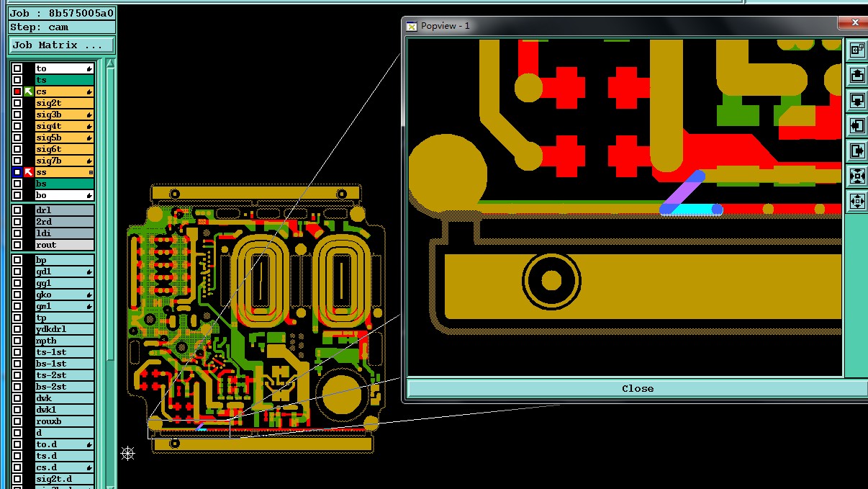Click the Popview pan left icon
The width and height of the screenshot is (868, 489).
pos(856,125)
